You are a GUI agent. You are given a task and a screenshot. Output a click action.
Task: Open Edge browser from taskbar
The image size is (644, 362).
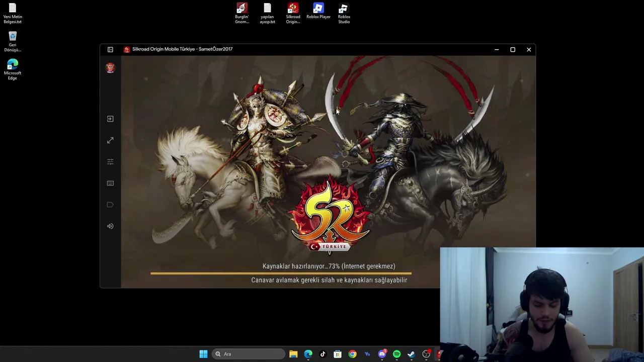click(308, 354)
